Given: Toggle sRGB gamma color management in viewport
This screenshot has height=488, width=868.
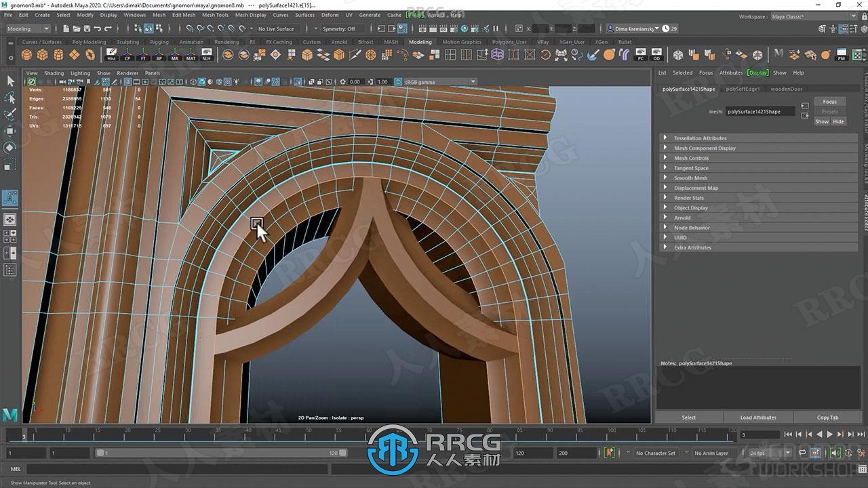Looking at the screenshot, I should [398, 82].
